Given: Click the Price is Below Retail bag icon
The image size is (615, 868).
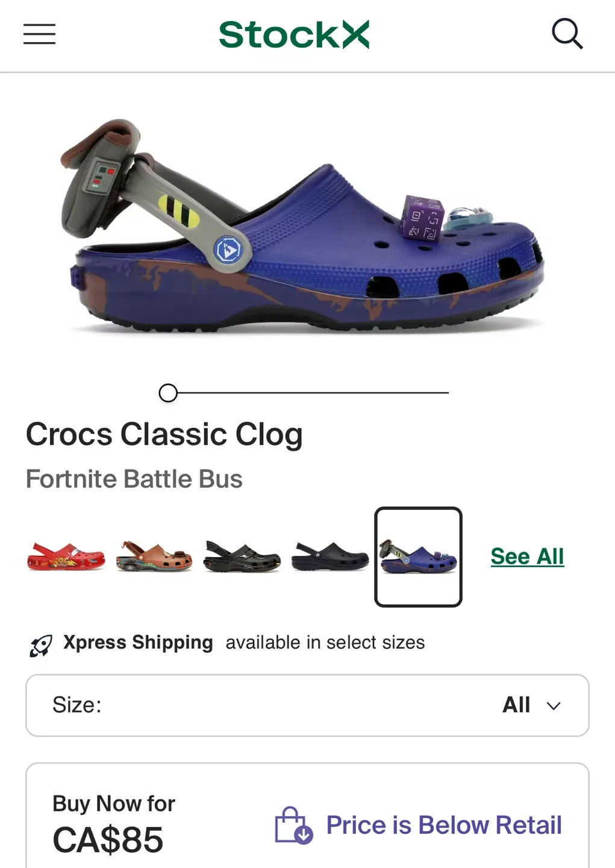Looking at the screenshot, I should (x=293, y=825).
